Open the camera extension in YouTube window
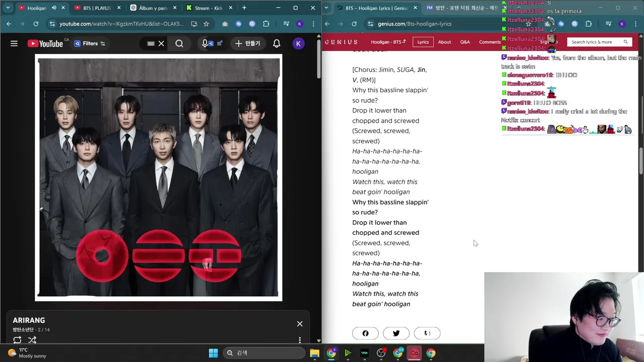The width and height of the screenshot is (644, 362). click(x=225, y=24)
